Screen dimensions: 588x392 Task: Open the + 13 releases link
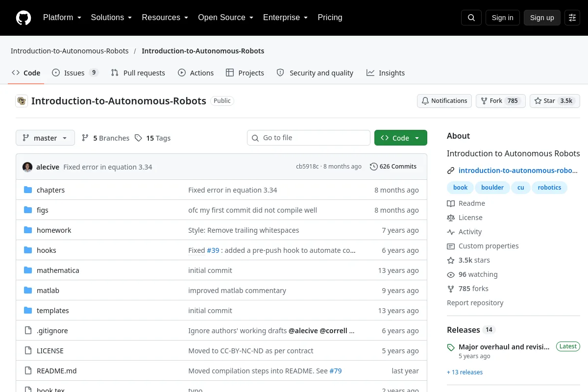click(x=465, y=372)
